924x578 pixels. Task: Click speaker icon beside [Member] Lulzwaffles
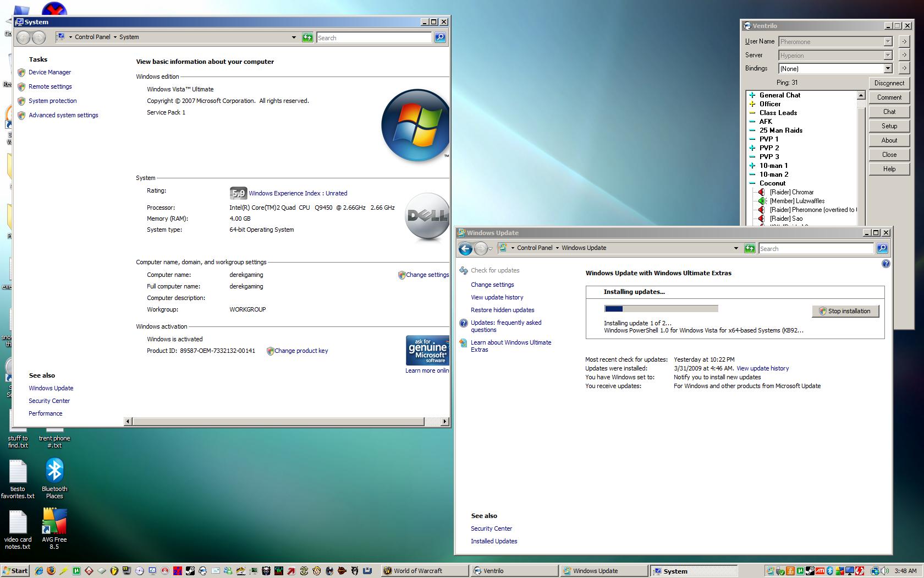[762, 201]
